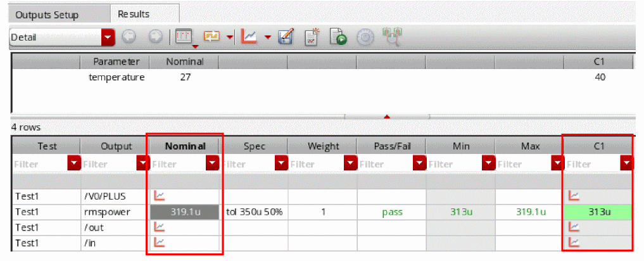Click the Pass/Fail column header
Viewport: 644px width, 261px height.
pyautogui.click(x=391, y=146)
